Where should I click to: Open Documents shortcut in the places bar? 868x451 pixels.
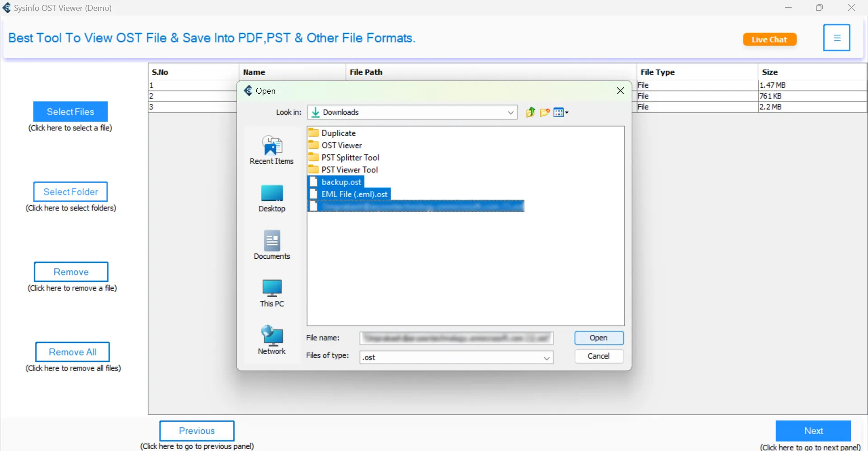(x=272, y=245)
